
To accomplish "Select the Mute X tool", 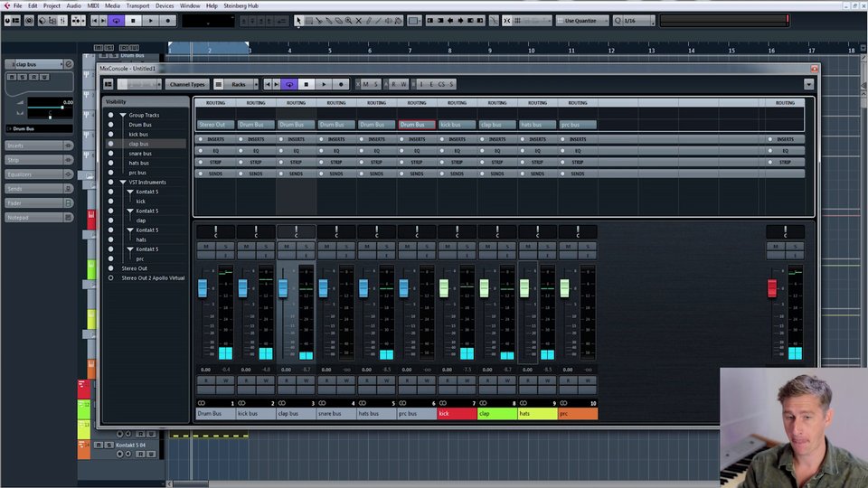I will (x=359, y=21).
